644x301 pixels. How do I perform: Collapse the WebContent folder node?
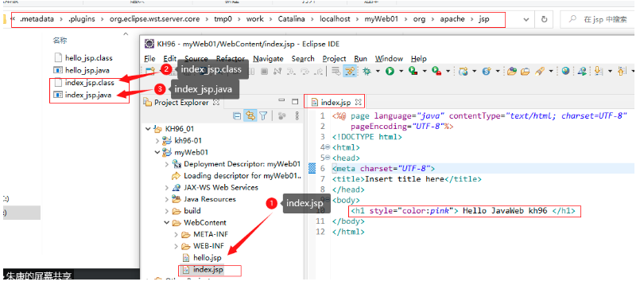(166, 222)
